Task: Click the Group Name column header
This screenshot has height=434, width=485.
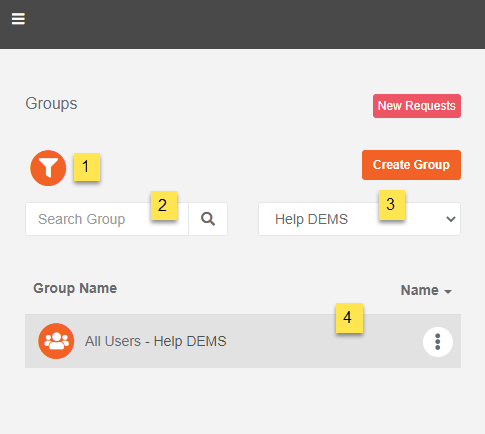Action: point(75,288)
